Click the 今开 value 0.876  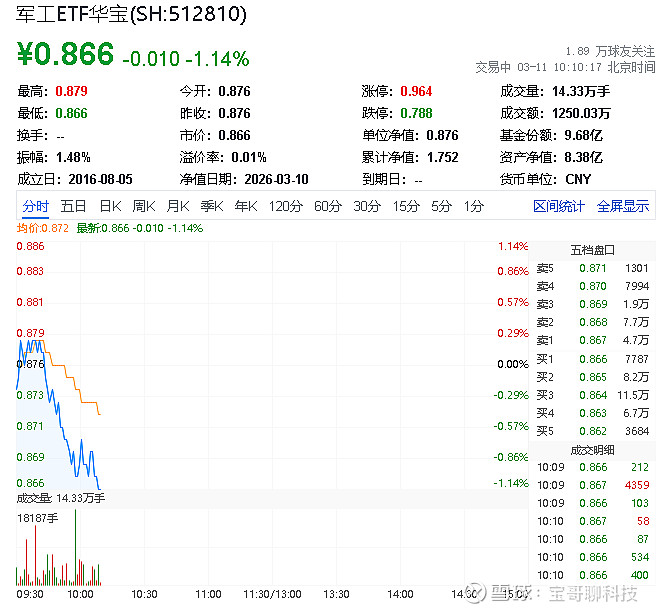pyautogui.click(x=234, y=91)
